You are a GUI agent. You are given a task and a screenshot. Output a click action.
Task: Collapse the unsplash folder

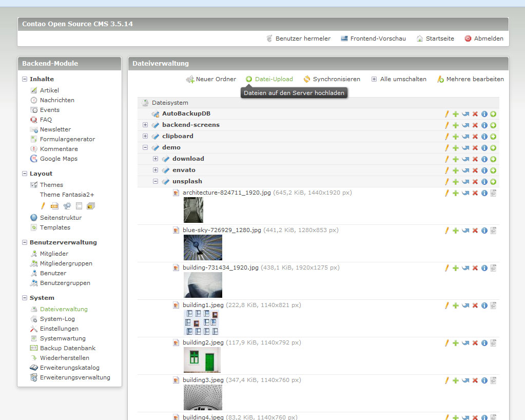155,181
